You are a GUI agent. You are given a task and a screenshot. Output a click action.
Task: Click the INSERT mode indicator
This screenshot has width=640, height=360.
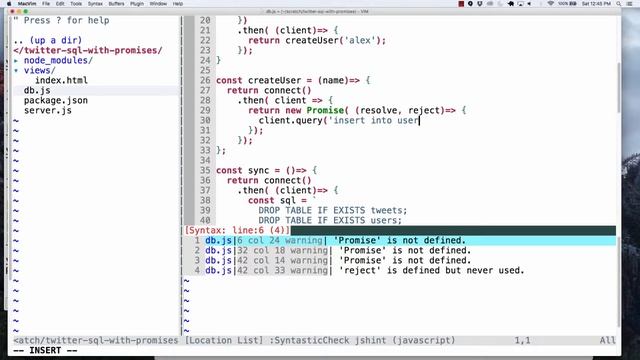tap(45, 351)
